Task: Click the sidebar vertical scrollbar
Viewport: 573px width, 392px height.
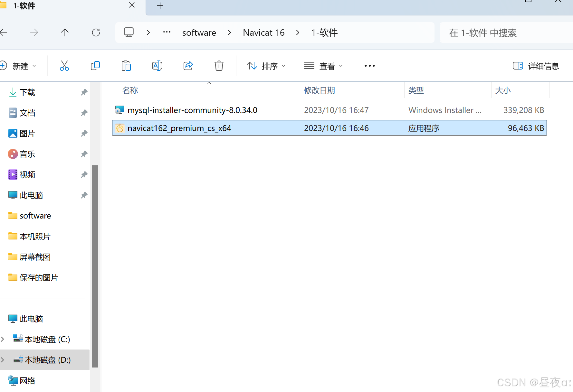Action: pos(95,266)
